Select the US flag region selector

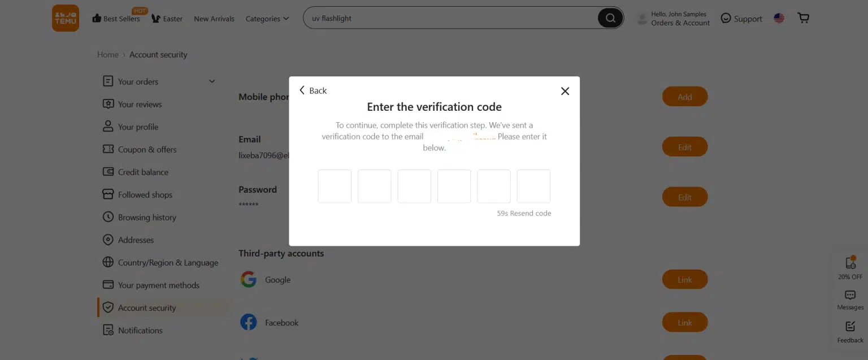coord(779,18)
